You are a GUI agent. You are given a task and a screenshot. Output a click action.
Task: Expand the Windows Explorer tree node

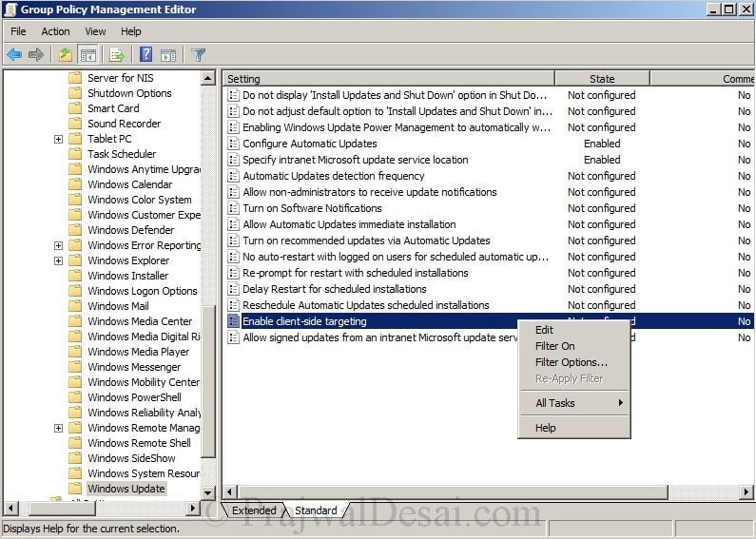[x=58, y=260]
